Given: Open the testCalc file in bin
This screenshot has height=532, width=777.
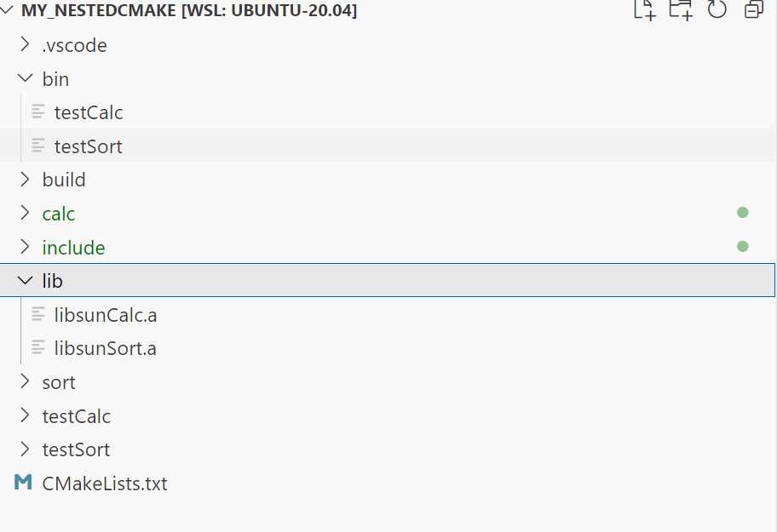Looking at the screenshot, I should pos(89,112).
